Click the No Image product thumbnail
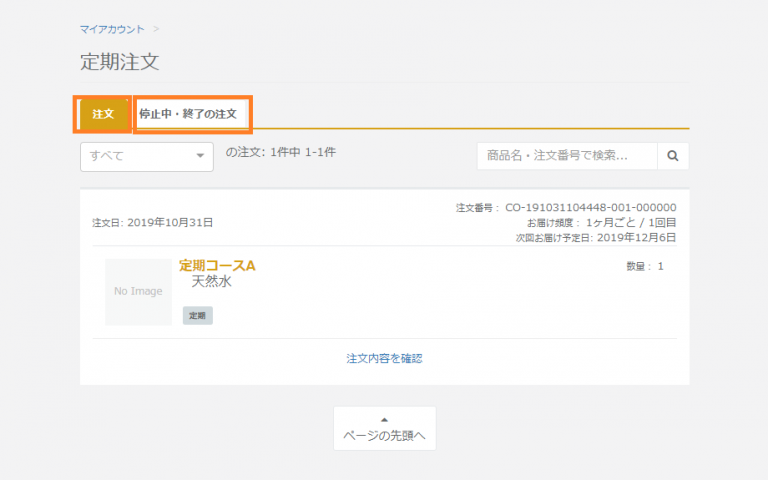Viewport: 768px width, 480px height. tap(138, 292)
